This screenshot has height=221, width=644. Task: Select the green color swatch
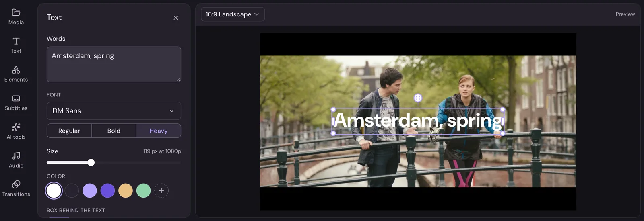click(x=143, y=190)
